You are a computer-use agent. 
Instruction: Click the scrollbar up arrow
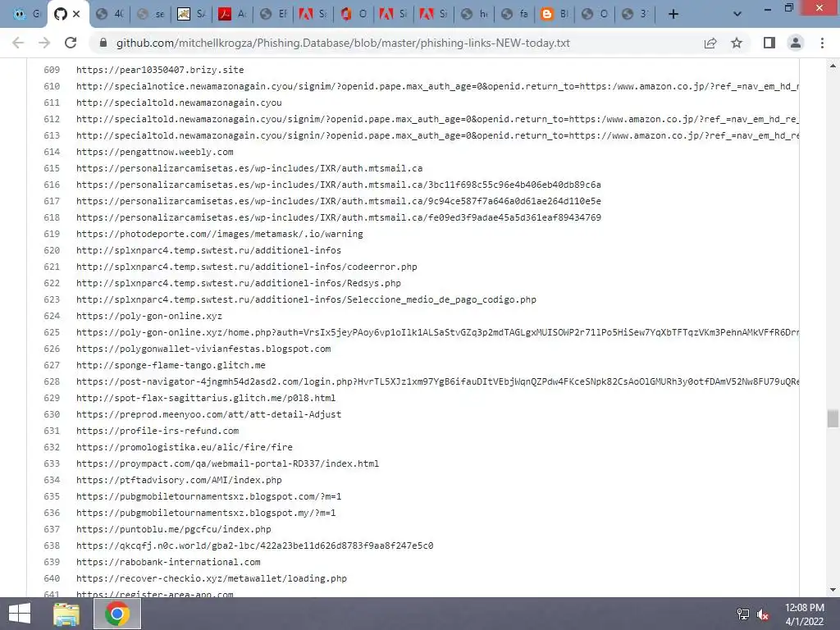click(x=833, y=66)
